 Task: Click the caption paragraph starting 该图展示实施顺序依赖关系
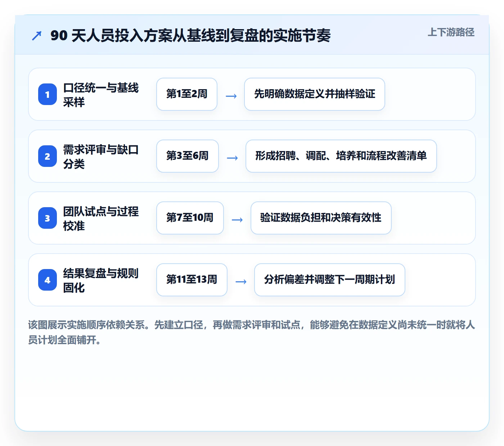click(252, 332)
